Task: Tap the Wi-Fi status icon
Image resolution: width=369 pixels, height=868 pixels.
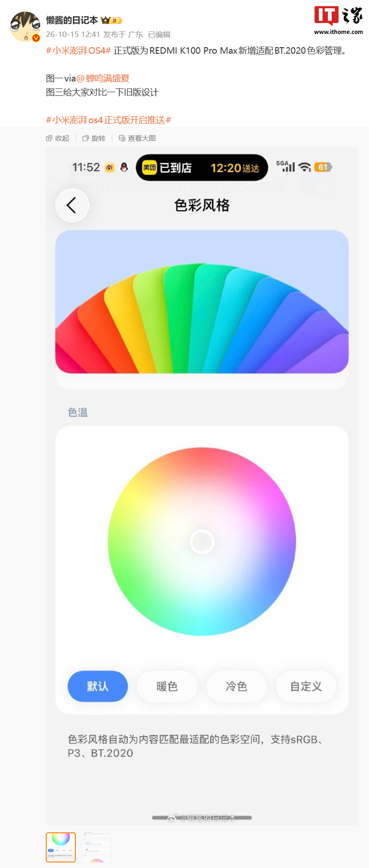Action: tap(305, 167)
